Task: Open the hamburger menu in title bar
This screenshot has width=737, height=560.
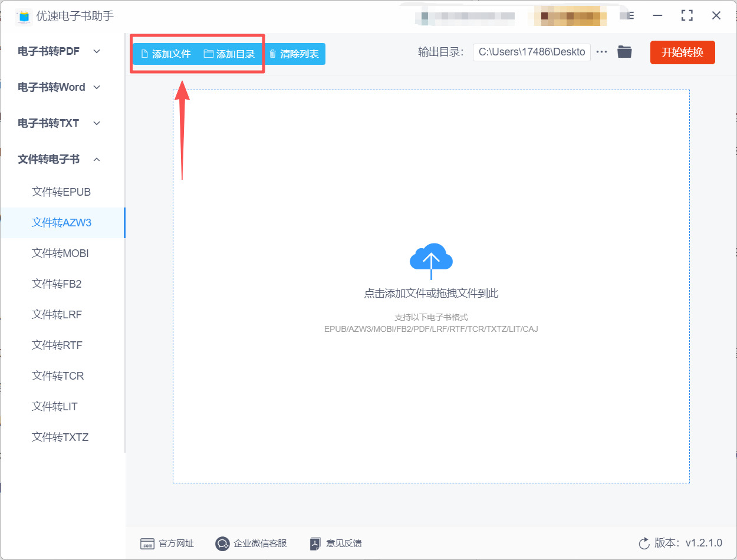Action: (631, 15)
